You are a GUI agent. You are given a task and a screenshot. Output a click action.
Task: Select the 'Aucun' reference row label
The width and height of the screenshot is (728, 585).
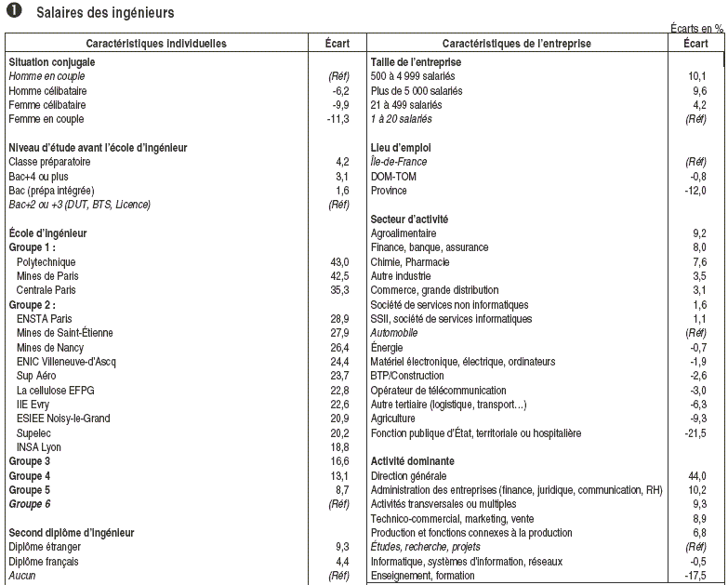21,576
